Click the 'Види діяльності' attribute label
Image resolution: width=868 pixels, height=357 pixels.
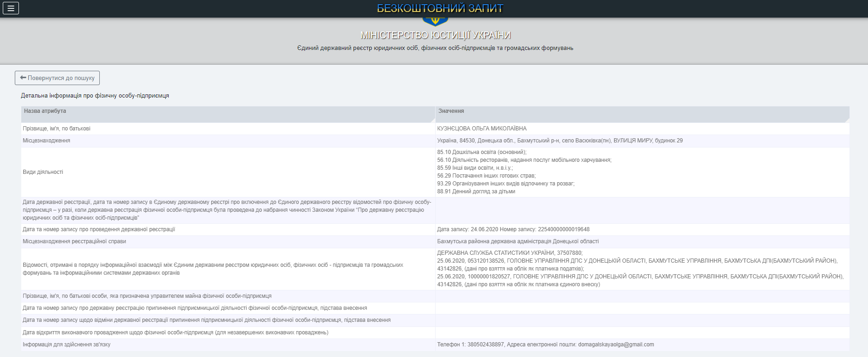point(43,172)
